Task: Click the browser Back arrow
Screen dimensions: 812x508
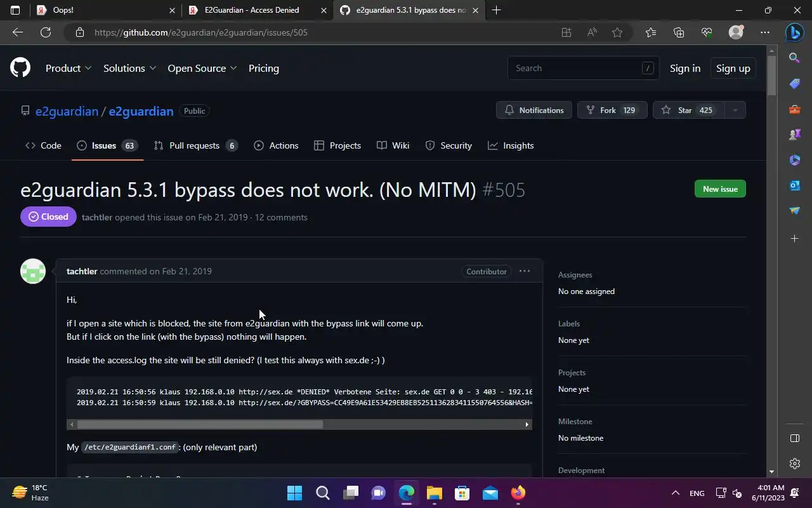Action: tap(18, 32)
